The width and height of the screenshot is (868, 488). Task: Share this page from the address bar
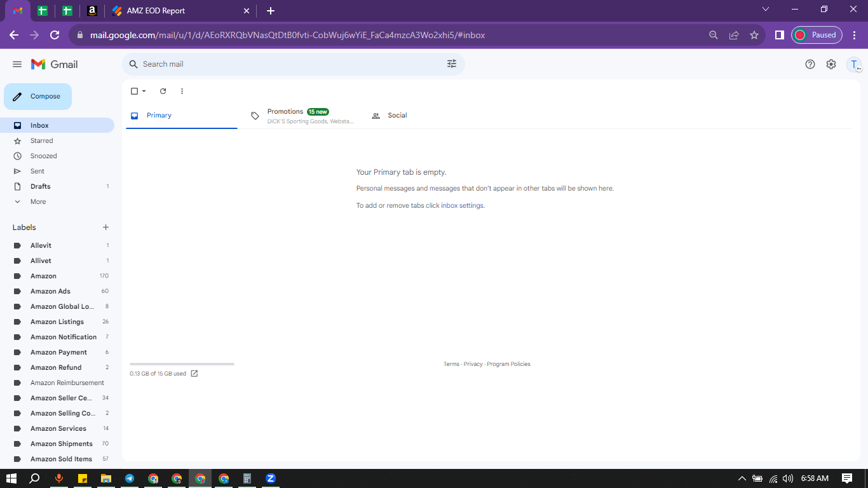(x=734, y=36)
